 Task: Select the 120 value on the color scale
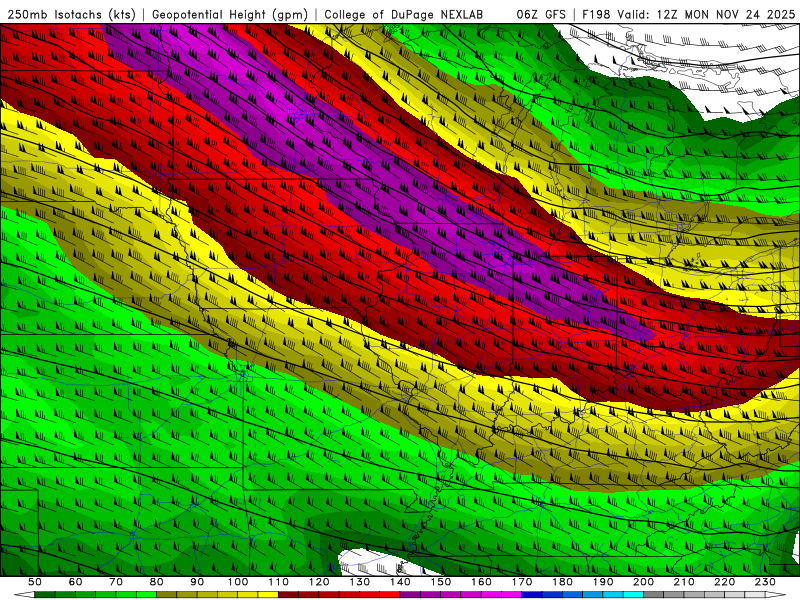(319, 582)
